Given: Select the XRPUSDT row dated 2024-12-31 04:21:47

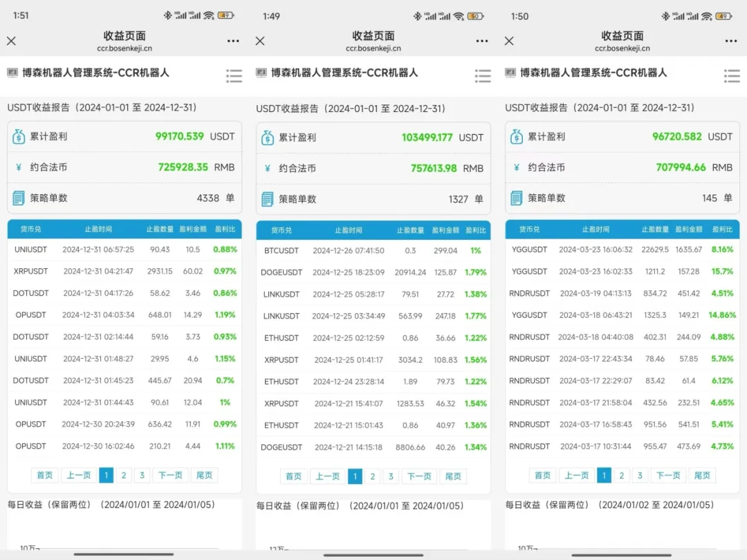Looking at the screenshot, I should point(124,271).
